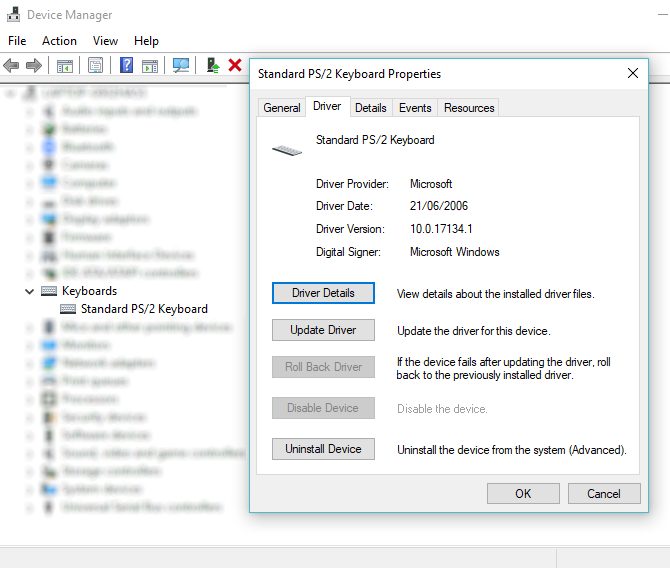This screenshot has width=670, height=568.
Task: Click the Device Manager window title text
Action: coord(70,15)
